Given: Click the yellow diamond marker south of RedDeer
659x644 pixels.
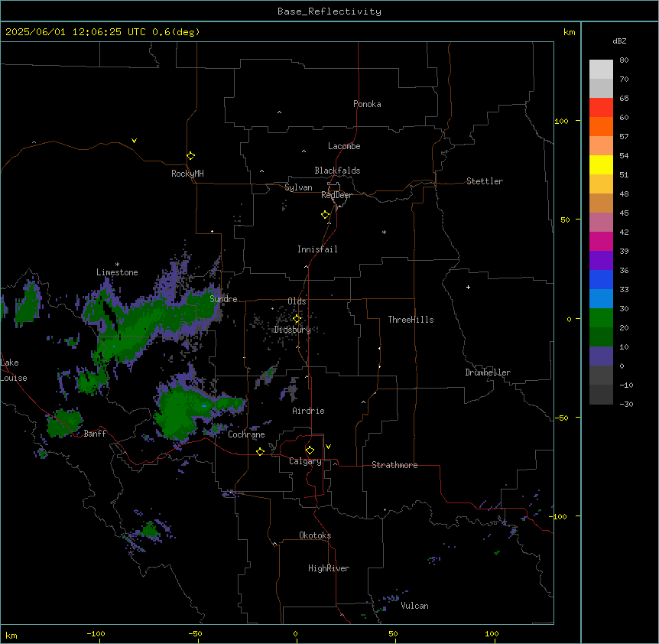Looking at the screenshot, I should click(x=326, y=215).
